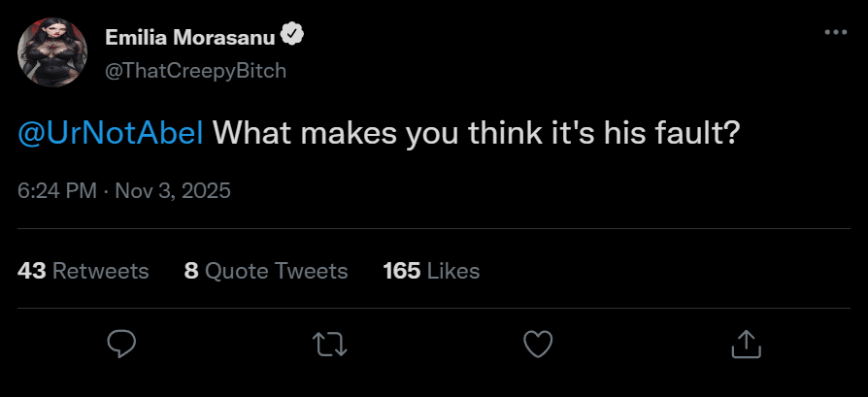
Task: Open the three-dot more options menu
Action: point(835,32)
